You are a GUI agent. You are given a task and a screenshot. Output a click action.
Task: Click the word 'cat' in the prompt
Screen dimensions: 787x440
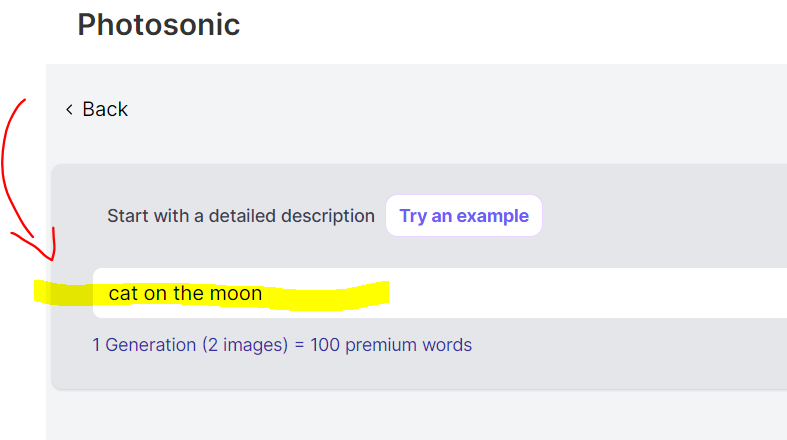(x=123, y=294)
